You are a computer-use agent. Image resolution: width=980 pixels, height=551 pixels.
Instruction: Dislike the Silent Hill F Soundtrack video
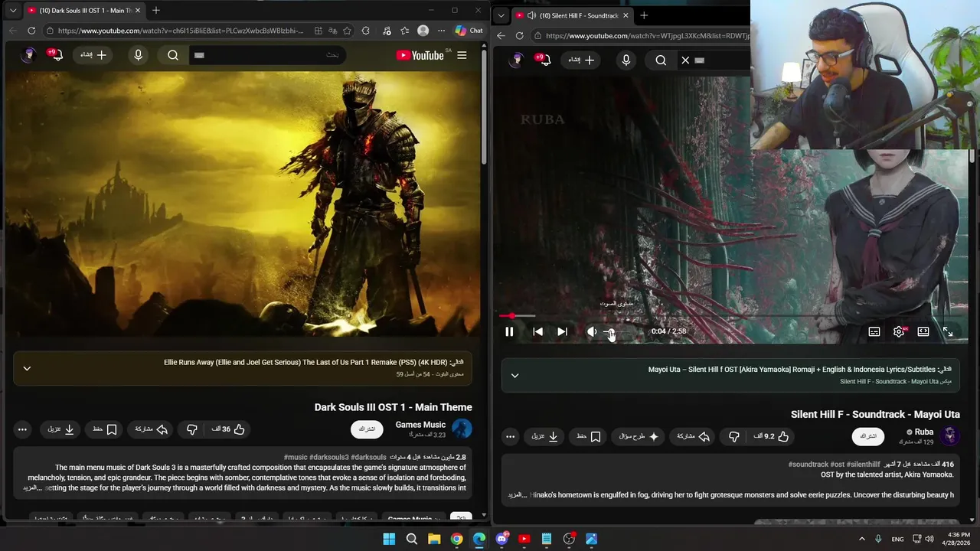tap(734, 436)
